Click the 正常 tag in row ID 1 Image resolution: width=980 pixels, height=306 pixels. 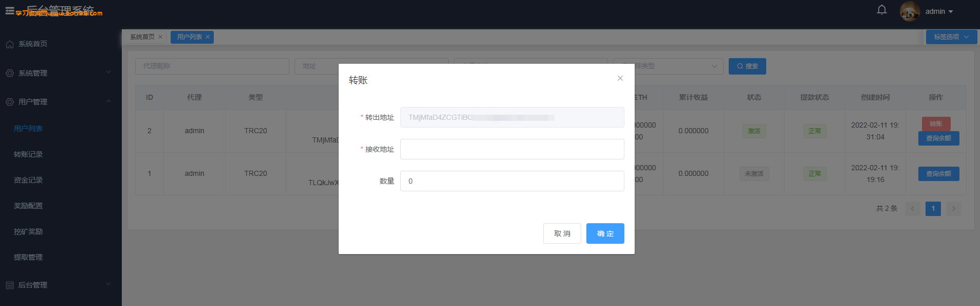(815, 174)
